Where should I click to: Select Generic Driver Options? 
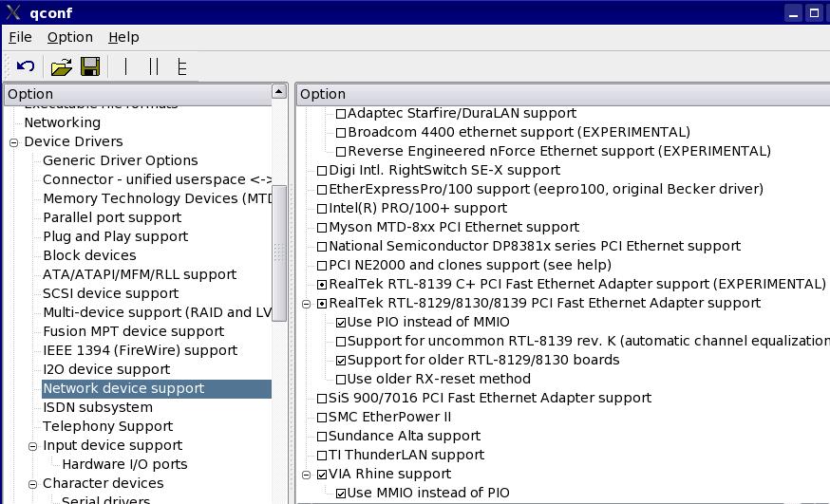coord(121,160)
